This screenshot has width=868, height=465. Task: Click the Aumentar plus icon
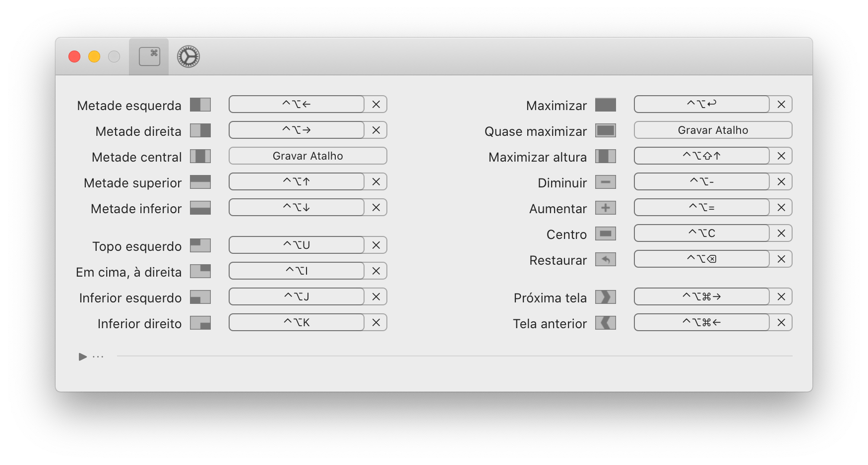click(x=606, y=208)
